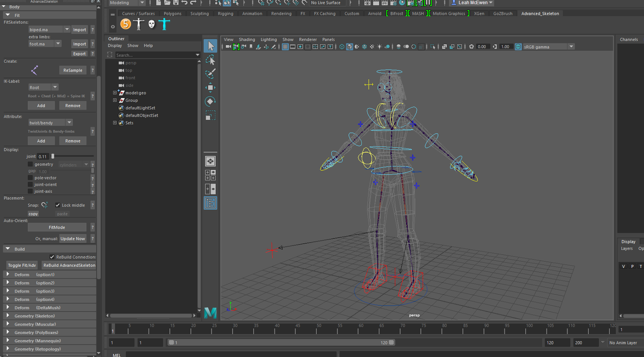
Task: Open the biped.ma FitSkeletons dropdown
Action: 67,30
